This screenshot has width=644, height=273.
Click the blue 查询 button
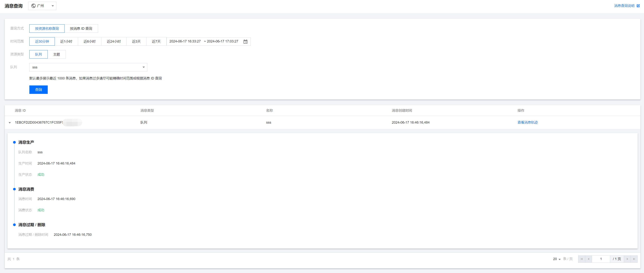tap(38, 90)
